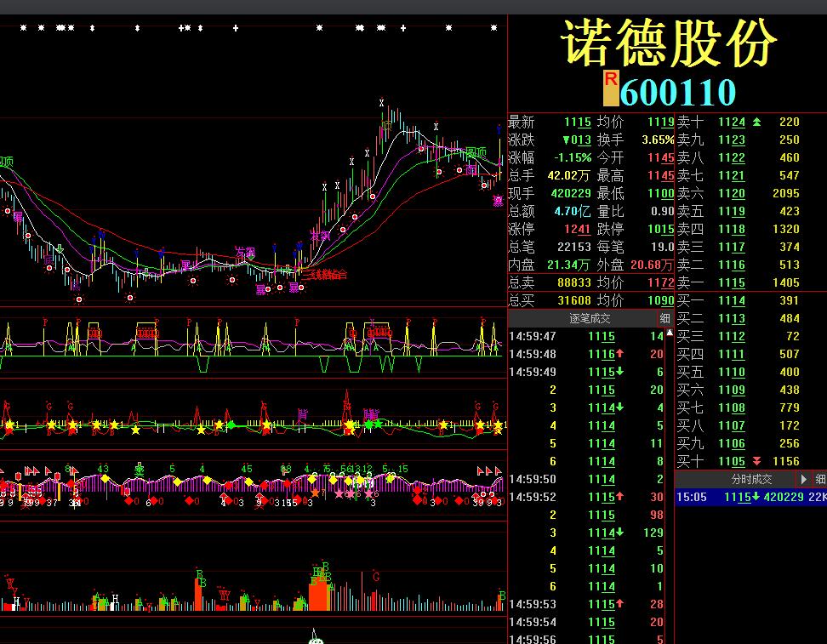Click the red up-arrow in the 14:59:48 tick row

[619, 353]
